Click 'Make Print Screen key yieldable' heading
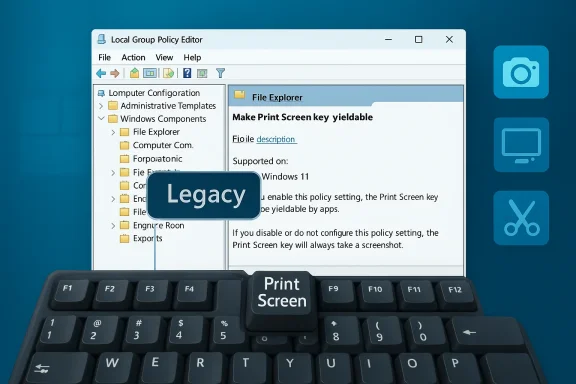 tap(303, 117)
